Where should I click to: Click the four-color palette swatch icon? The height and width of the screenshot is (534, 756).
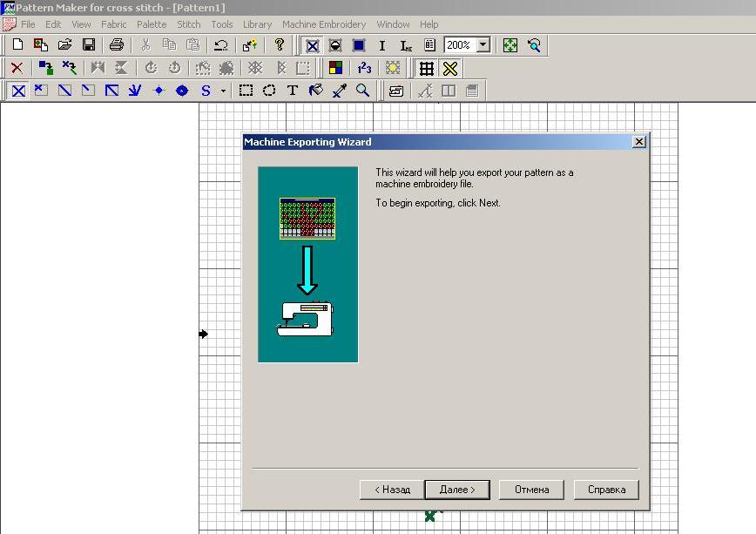coord(335,68)
